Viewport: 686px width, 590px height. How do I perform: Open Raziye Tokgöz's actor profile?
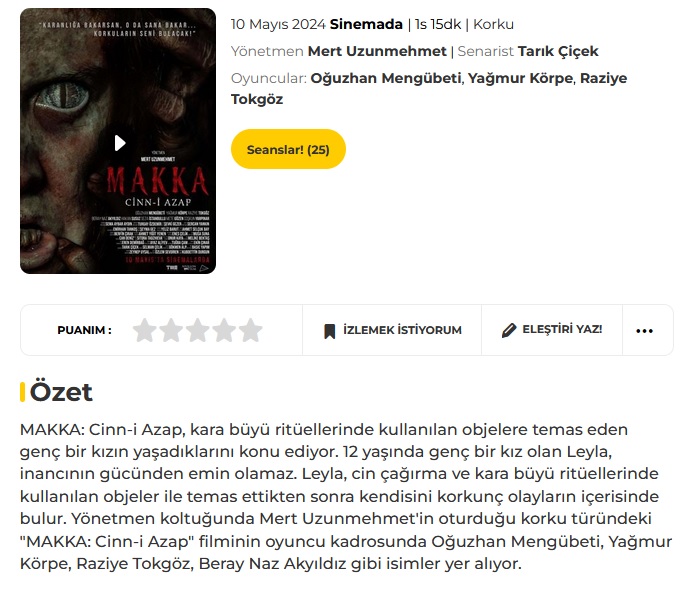[x=429, y=89]
